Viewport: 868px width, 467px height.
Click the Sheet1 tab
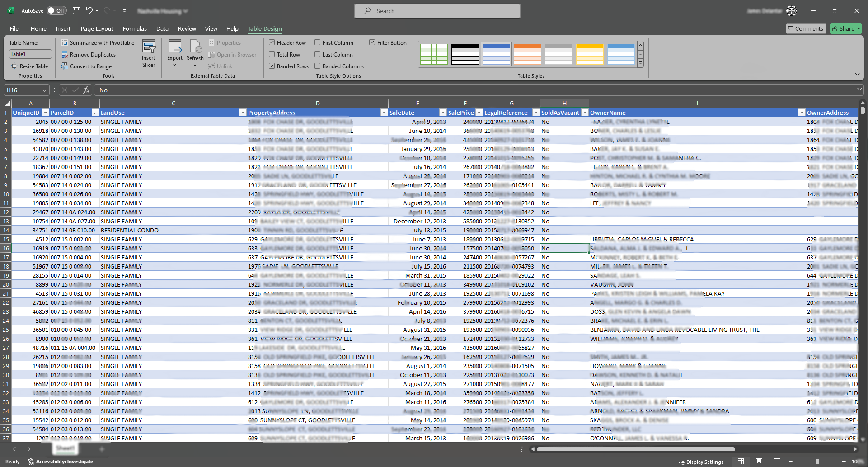pyautogui.click(x=66, y=448)
